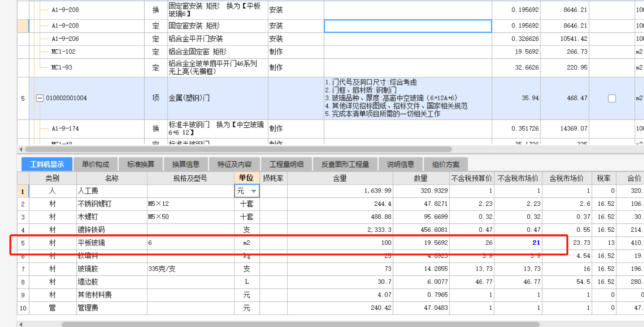
Task: View the 说明信息 tab
Action: 400,164
